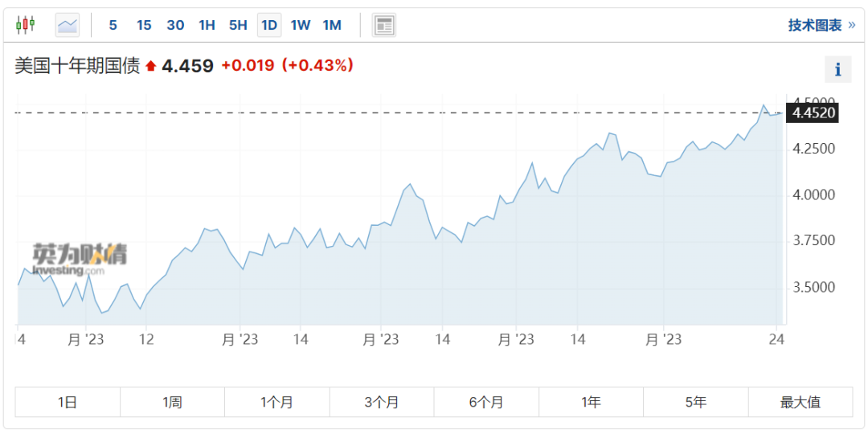Set interval to 15 minutes
The width and height of the screenshot is (868, 430).
coord(144,25)
